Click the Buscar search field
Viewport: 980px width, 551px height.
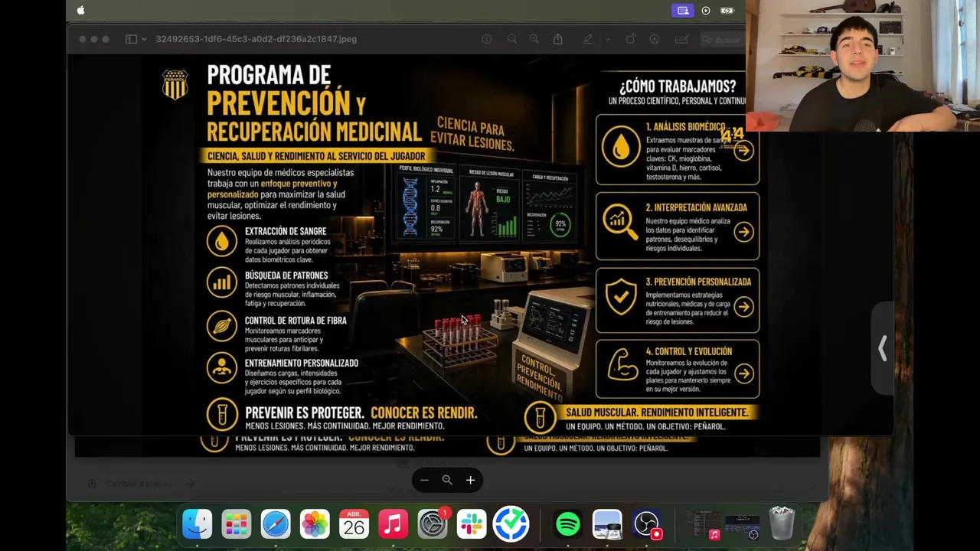click(722, 40)
